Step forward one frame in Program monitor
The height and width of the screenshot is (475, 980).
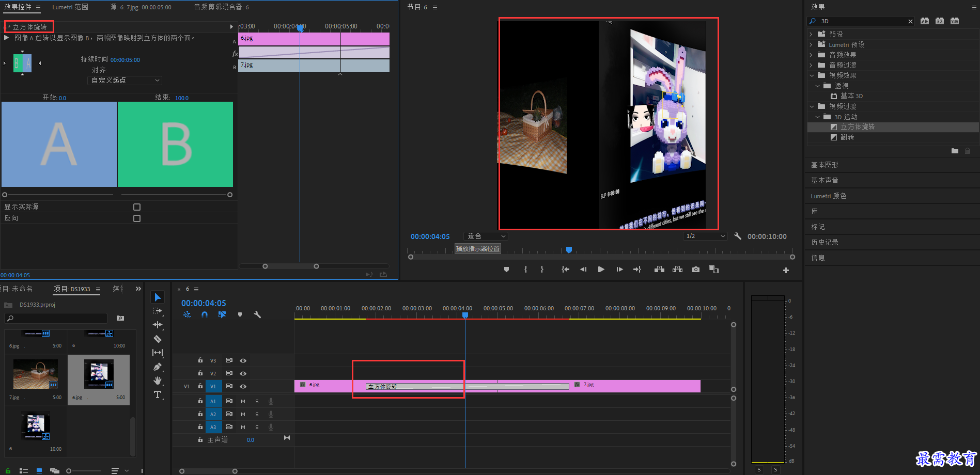coord(619,270)
